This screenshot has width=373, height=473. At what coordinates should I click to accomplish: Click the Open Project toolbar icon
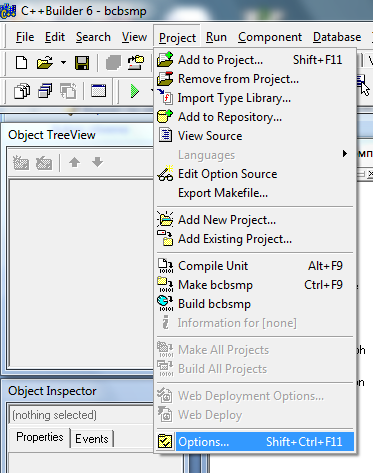pos(136,62)
